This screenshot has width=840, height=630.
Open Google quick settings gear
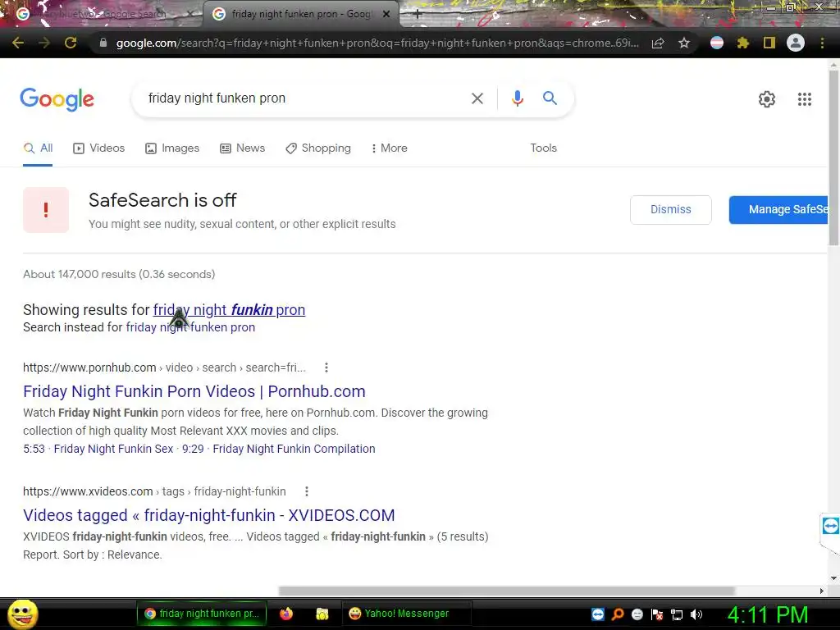[x=767, y=99]
